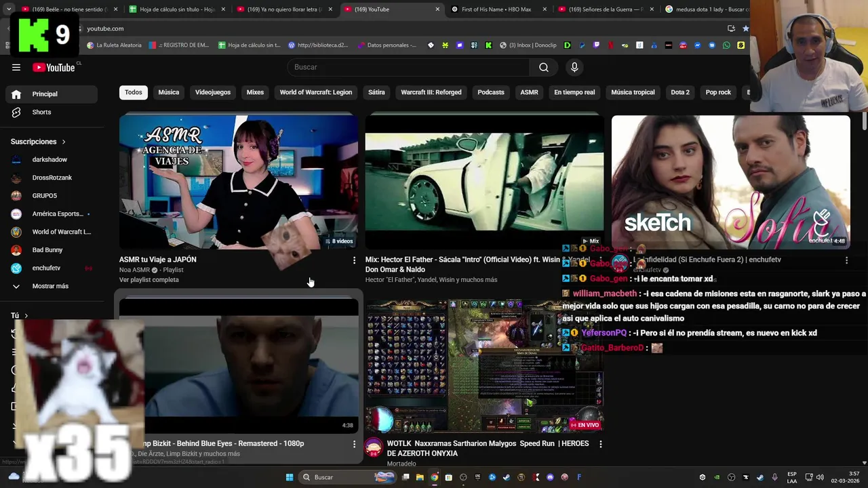Open File Explorer from the taskbar
This screenshot has height=488, width=868.
420,477
